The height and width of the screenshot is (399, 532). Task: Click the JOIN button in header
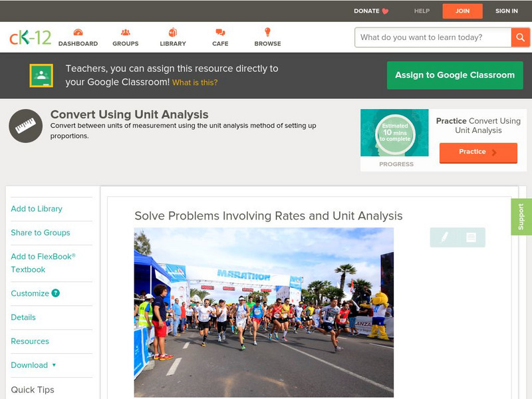pos(463,11)
